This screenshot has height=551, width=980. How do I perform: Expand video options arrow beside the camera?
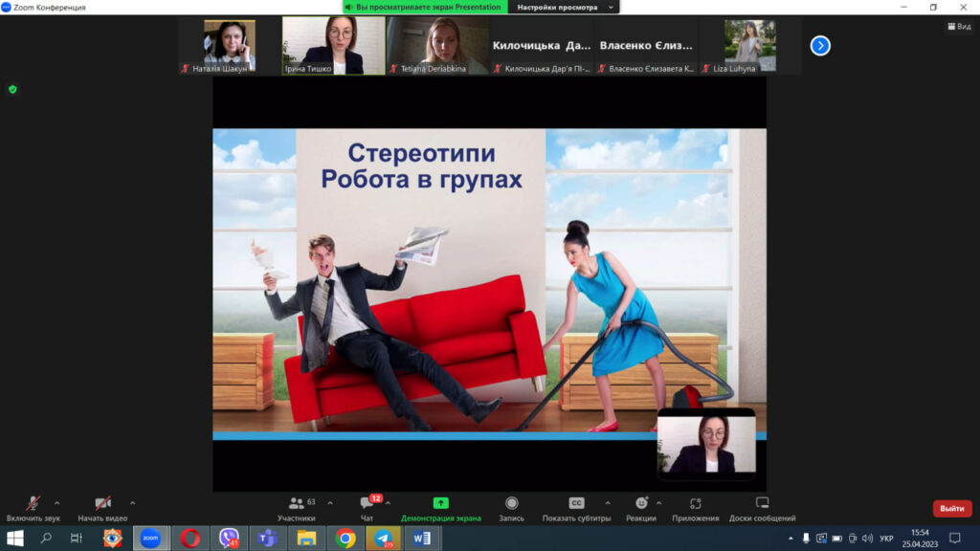click(132, 502)
